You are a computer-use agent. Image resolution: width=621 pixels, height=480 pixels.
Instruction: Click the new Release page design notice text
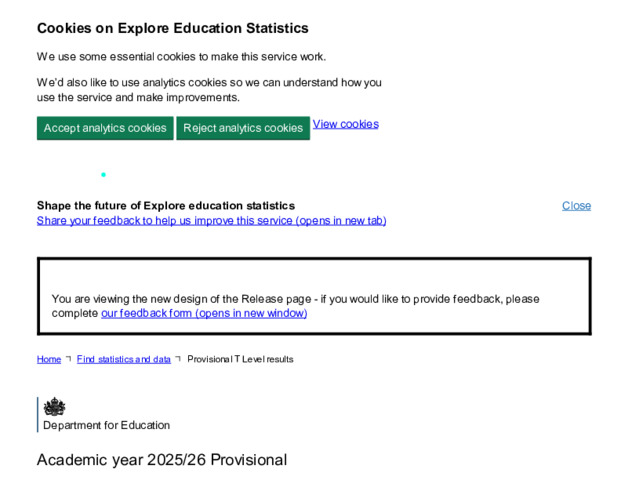click(x=295, y=306)
